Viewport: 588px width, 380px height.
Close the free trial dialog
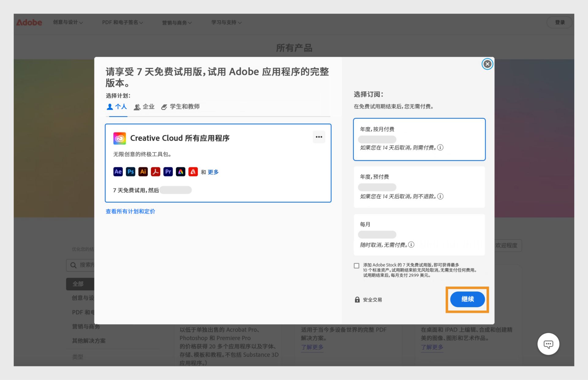click(x=487, y=64)
